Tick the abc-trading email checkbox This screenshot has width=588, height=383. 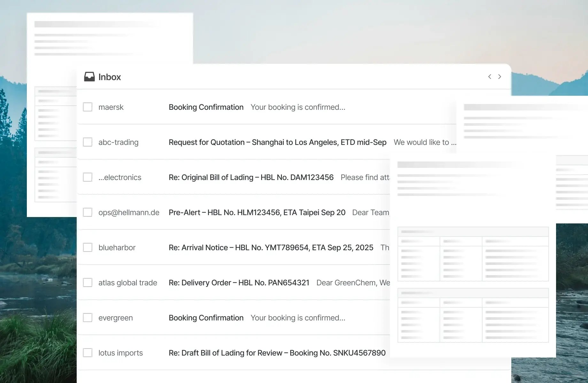tap(88, 142)
